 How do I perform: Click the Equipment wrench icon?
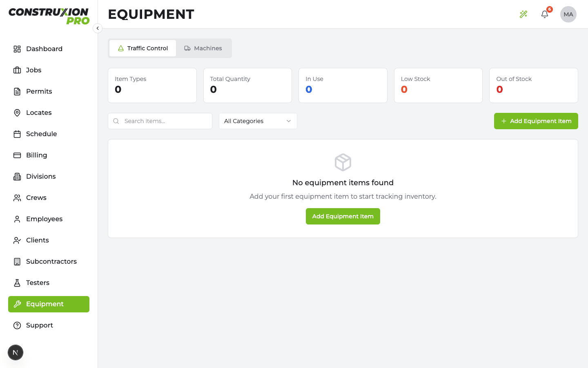click(17, 304)
